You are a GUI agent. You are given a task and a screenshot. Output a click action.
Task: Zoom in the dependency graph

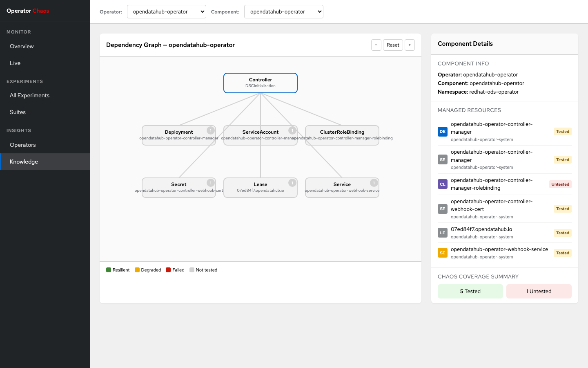[410, 45]
